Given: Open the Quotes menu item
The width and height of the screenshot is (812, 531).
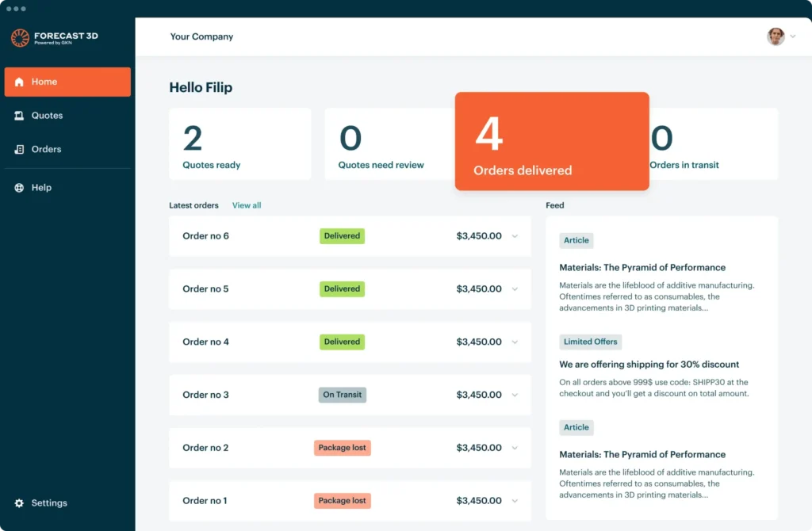Looking at the screenshot, I should click(47, 116).
